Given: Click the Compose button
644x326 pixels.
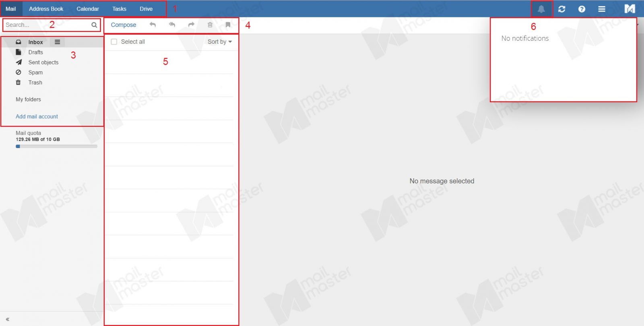Looking at the screenshot, I should pyautogui.click(x=124, y=25).
